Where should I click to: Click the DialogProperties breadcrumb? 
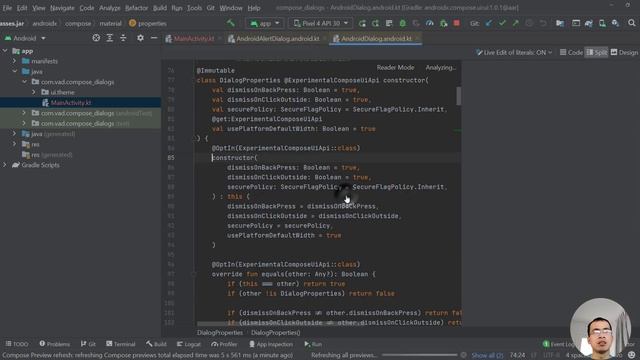[x=220, y=333]
